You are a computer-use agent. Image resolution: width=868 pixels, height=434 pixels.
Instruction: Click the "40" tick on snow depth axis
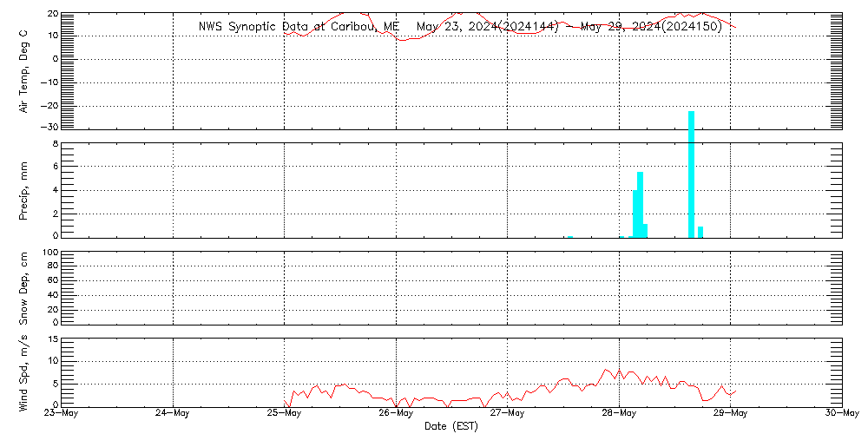point(53,294)
